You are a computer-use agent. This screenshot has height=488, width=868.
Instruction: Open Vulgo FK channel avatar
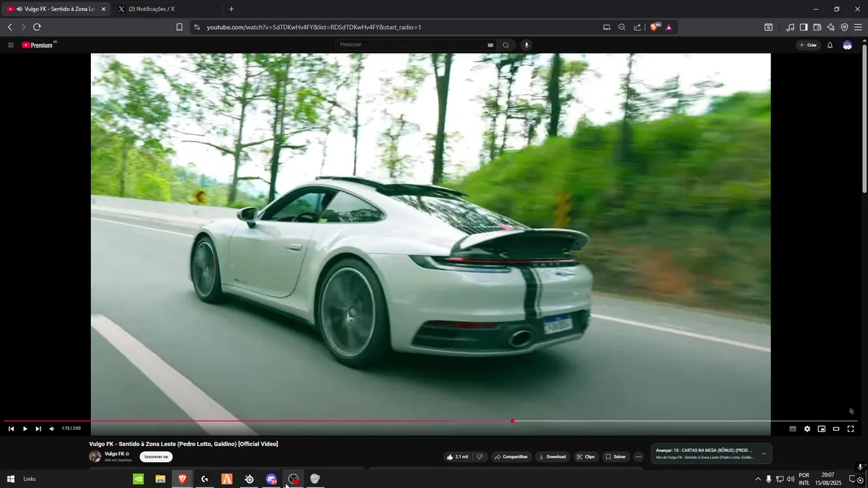(x=95, y=457)
